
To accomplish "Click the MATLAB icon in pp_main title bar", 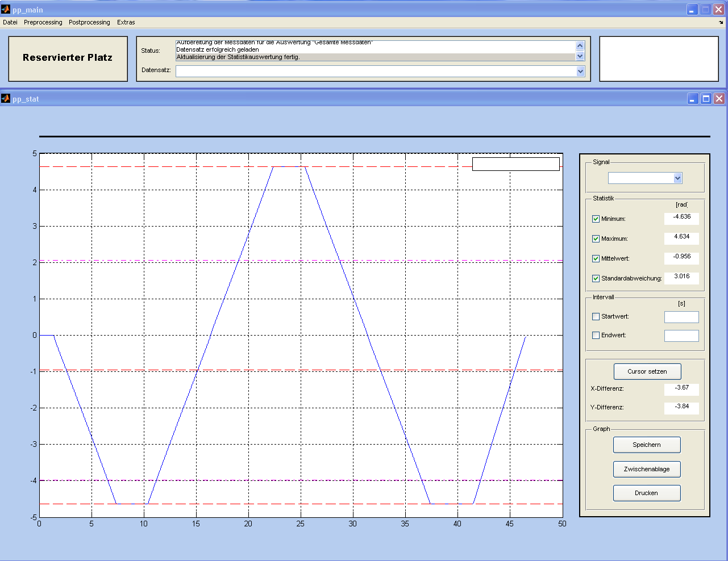I will 6,10.
